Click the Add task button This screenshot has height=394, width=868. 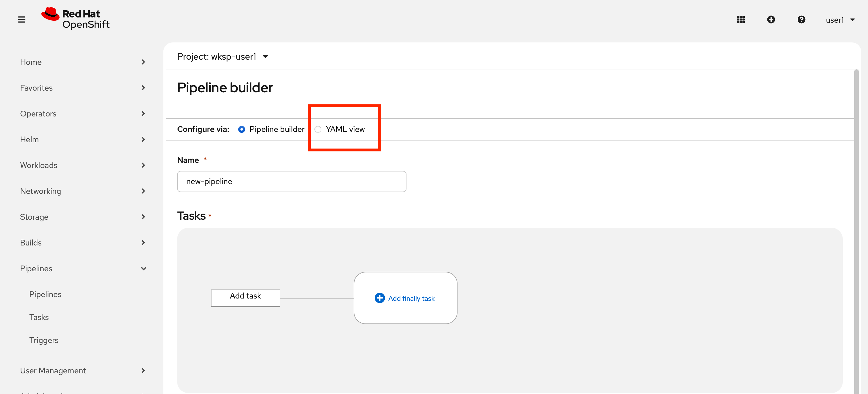(245, 297)
